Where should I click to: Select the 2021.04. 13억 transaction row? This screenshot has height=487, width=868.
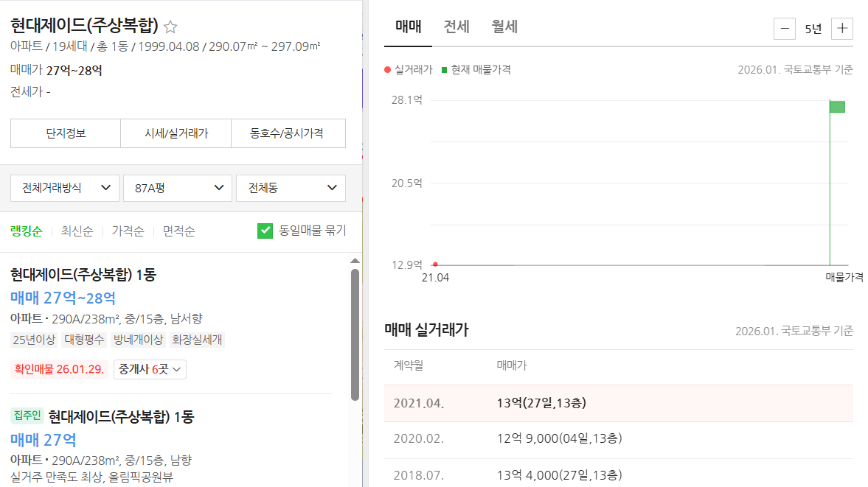[x=618, y=403]
